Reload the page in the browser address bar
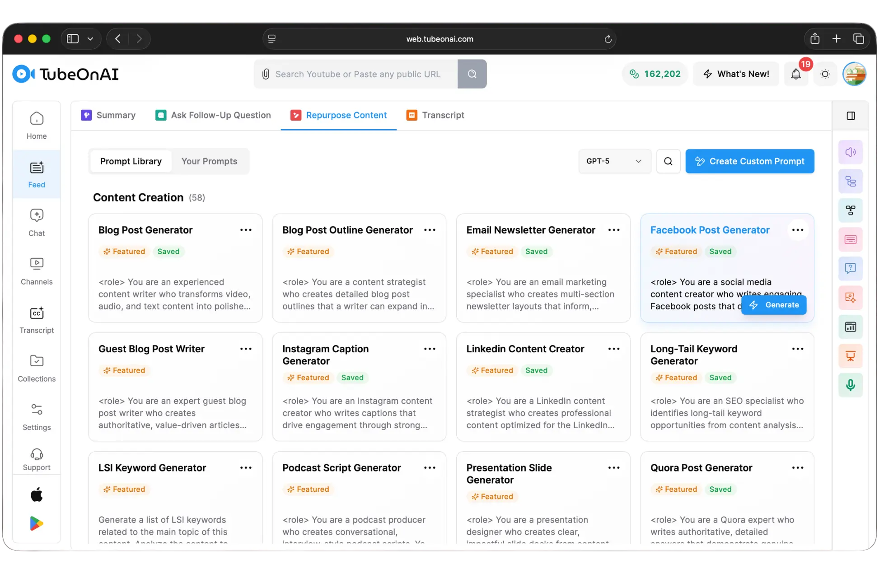The width and height of the screenshot is (879, 588). [608, 39]
